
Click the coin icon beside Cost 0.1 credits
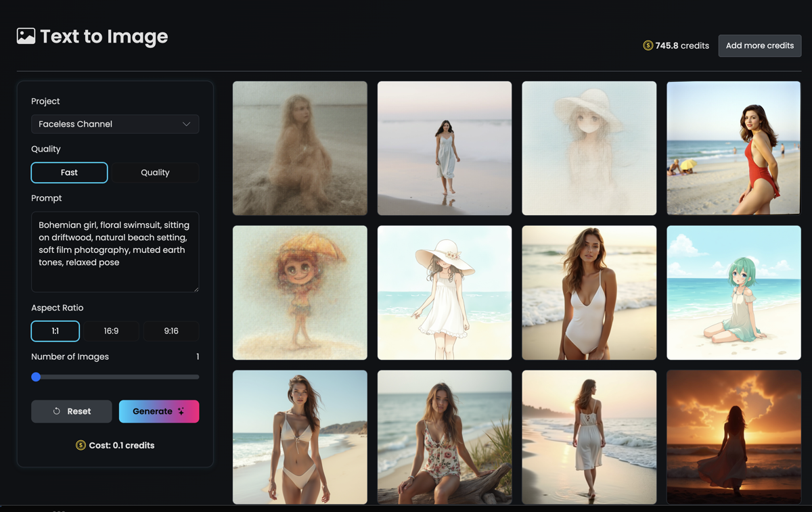pyautogui.click(x=79, y=445)
